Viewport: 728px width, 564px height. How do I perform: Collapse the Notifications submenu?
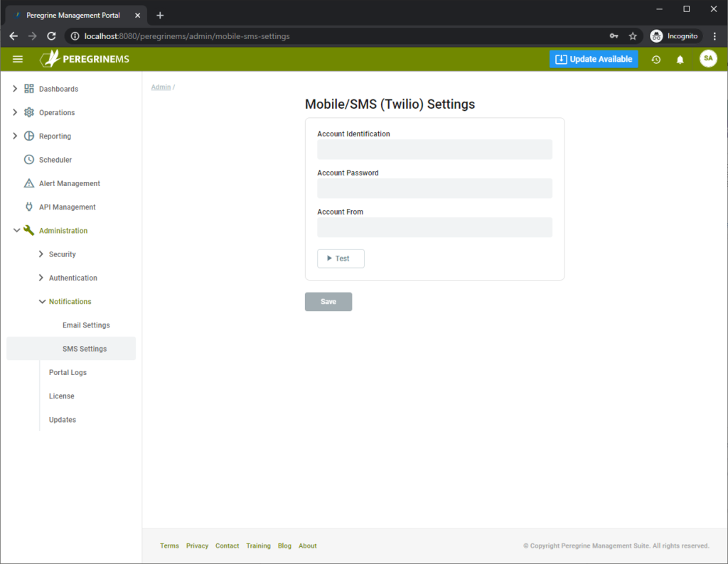click(70, 301)
